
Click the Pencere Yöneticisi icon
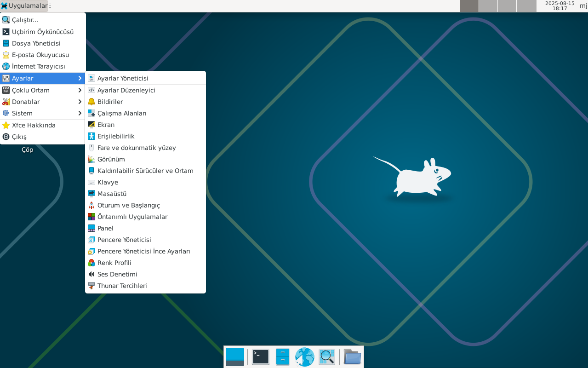[91, 240]
